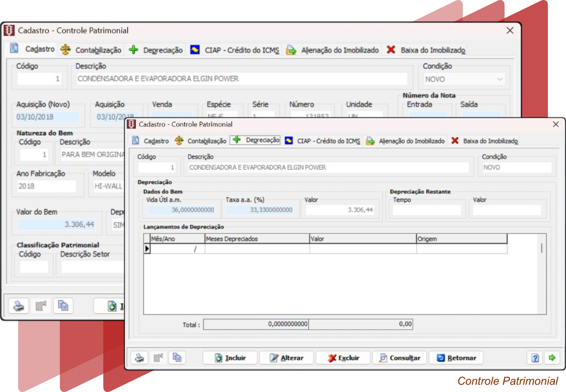Expand the Condição dropdown showing NOVO
The width and height of the screenshot is (566, 392).
tap(500, 79)
